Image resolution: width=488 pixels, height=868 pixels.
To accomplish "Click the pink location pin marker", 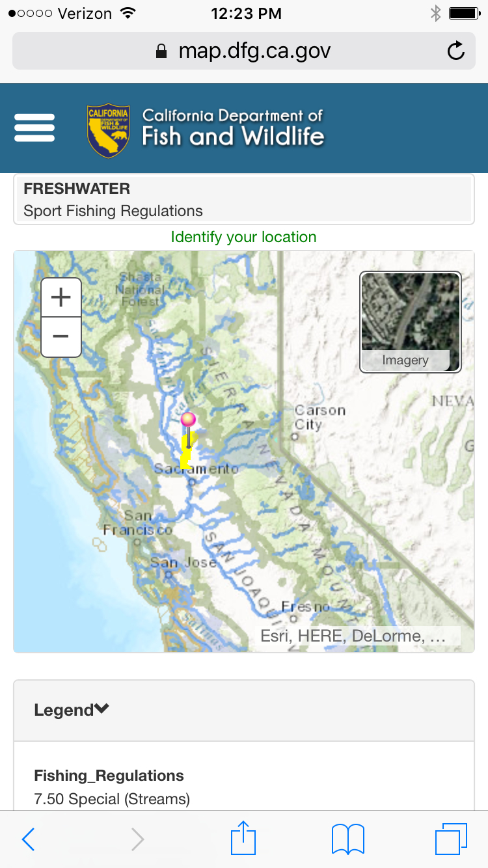I will 188,420.
